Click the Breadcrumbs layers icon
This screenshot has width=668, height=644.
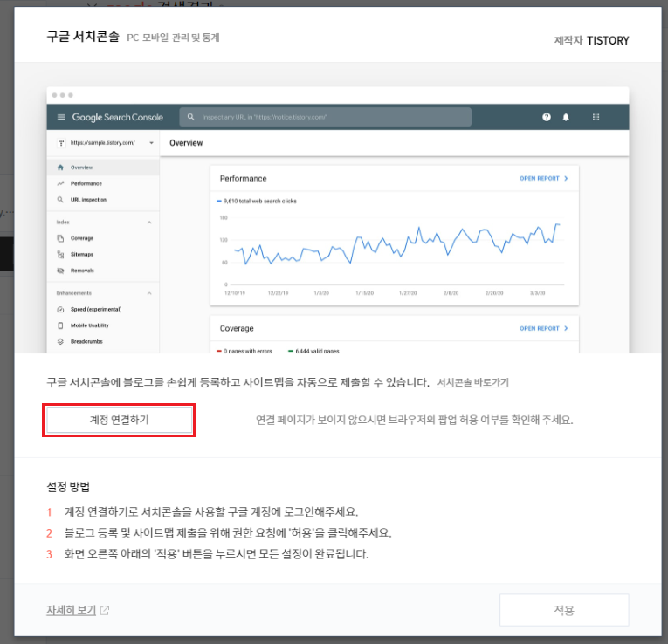pos(60,342)
